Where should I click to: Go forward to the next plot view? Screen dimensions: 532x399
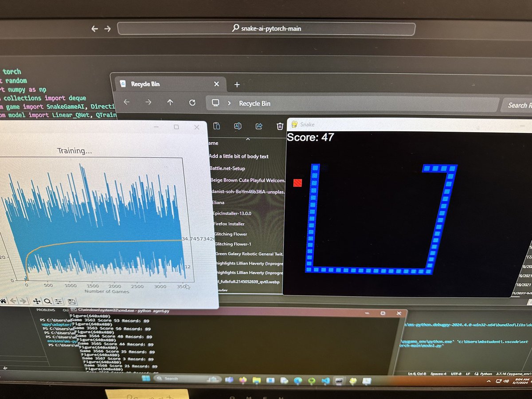point(23,301)
